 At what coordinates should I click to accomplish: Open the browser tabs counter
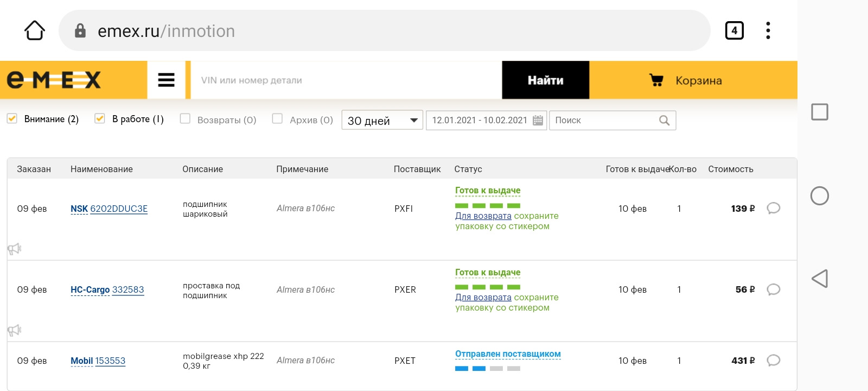point(734,30)
